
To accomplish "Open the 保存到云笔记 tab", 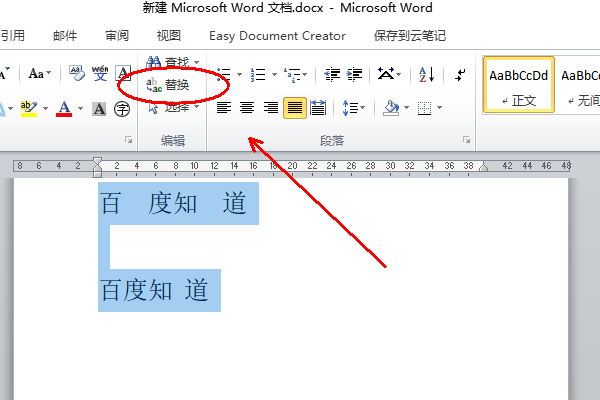I will 410,36.
